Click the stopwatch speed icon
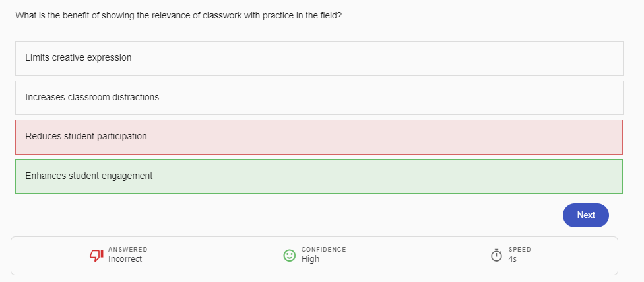This screenshot has width=644, height=282. 497,255
